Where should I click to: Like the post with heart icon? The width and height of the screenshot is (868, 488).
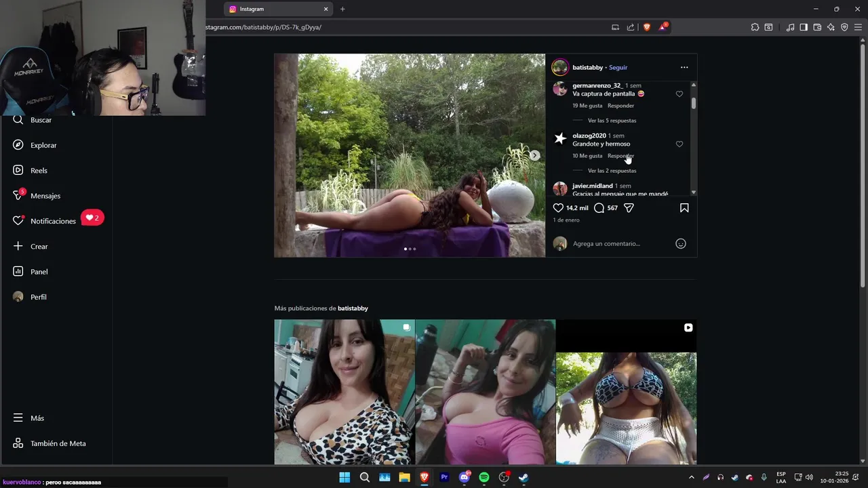558,208
